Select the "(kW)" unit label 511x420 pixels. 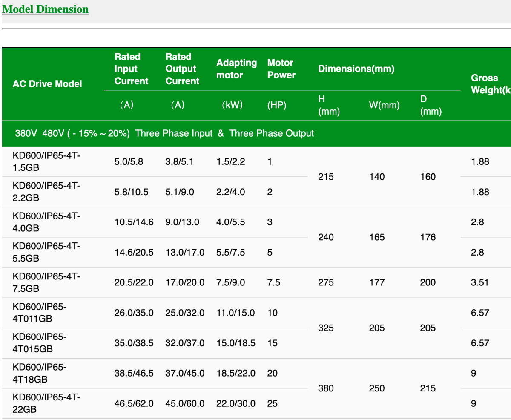[232, 105]
